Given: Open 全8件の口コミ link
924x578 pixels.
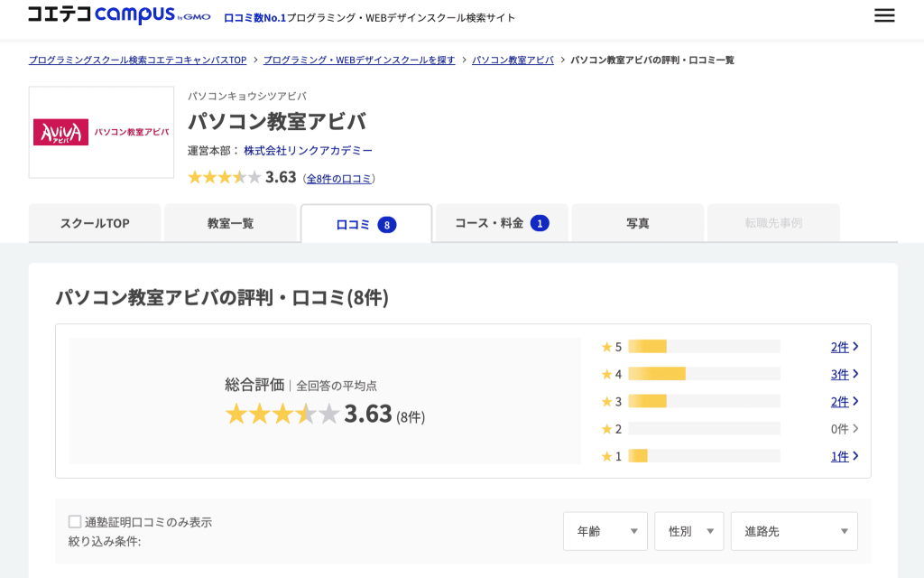Looking at the screenshot, I should pyautogui.click(x=339, y=179).
